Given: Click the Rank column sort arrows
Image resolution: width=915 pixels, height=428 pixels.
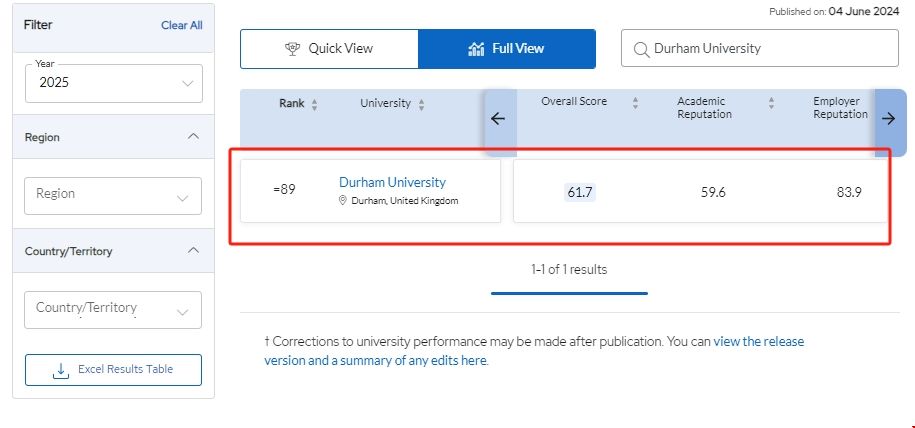Looking at the screenshot, I should click(315, 104).
